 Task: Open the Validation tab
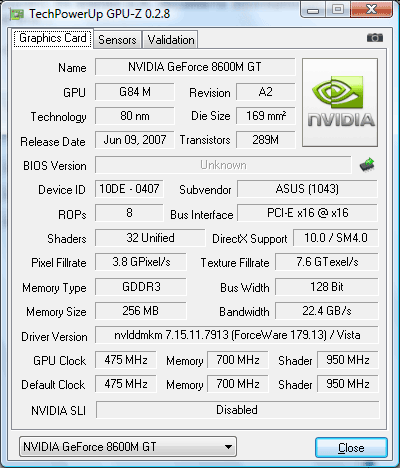[171, 40]
